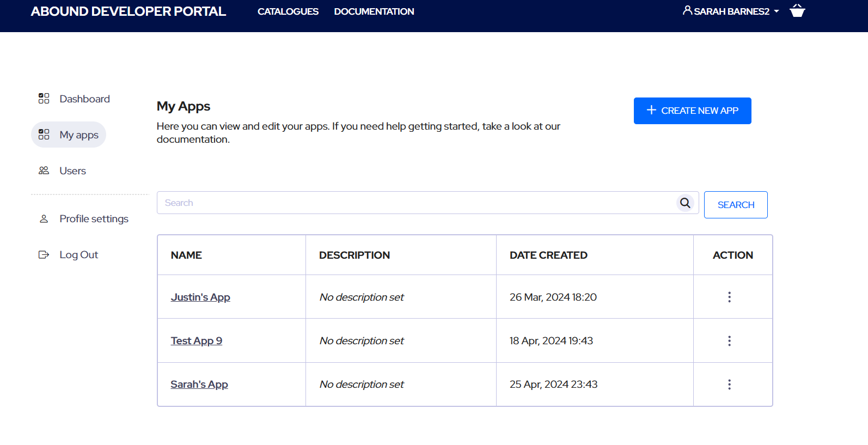The image size is (868, 445).
Task: Click the magnifier icon in search field
Action: coord(685,203)
